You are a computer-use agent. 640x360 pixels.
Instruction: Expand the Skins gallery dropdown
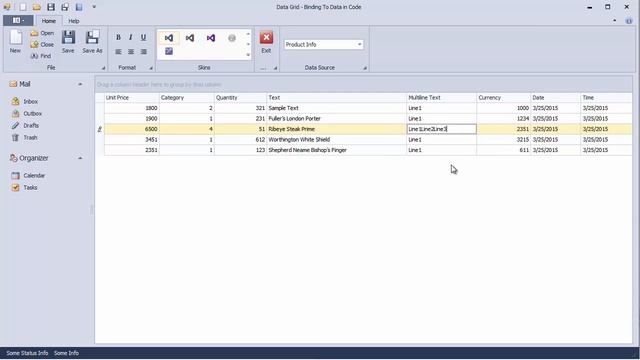248,55
